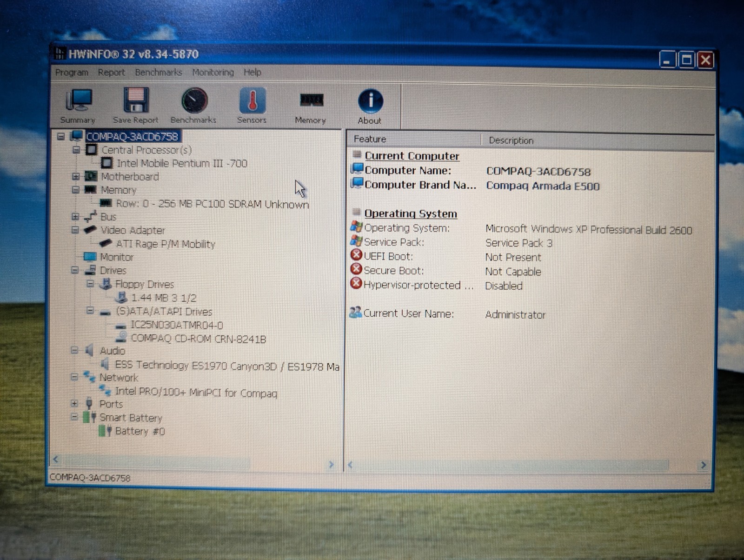744x560 pixels.
Task: Click the Motherboard tree icon
Action: (91, 176)
